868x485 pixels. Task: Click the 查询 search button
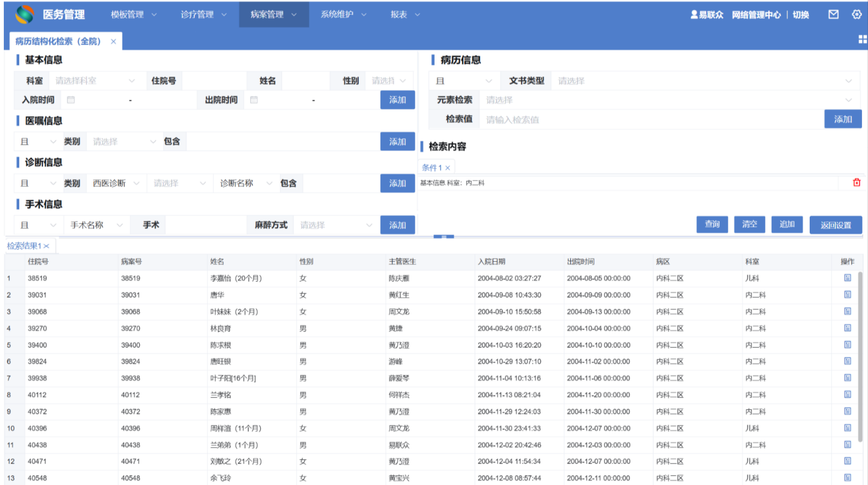point(712,225)
